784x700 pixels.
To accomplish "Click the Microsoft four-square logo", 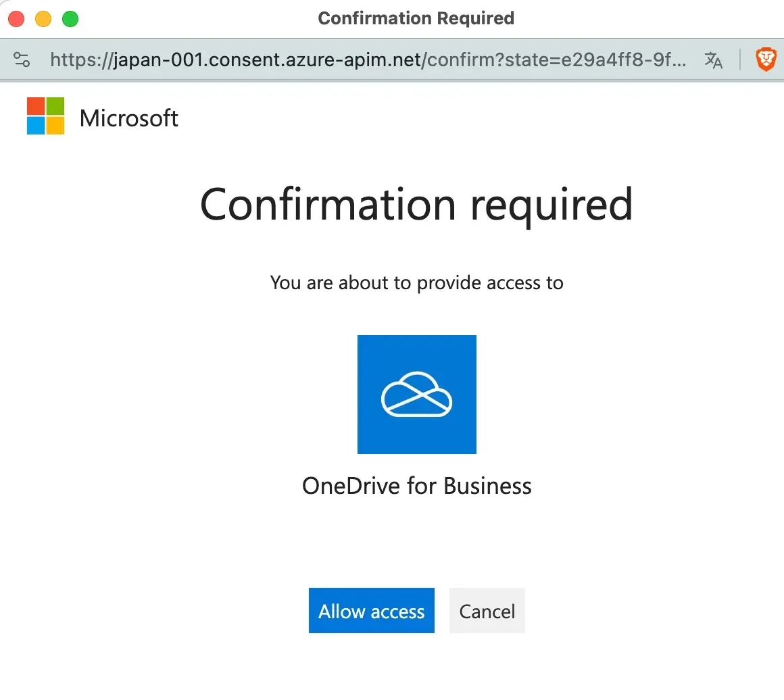I will tap(46, 116).
